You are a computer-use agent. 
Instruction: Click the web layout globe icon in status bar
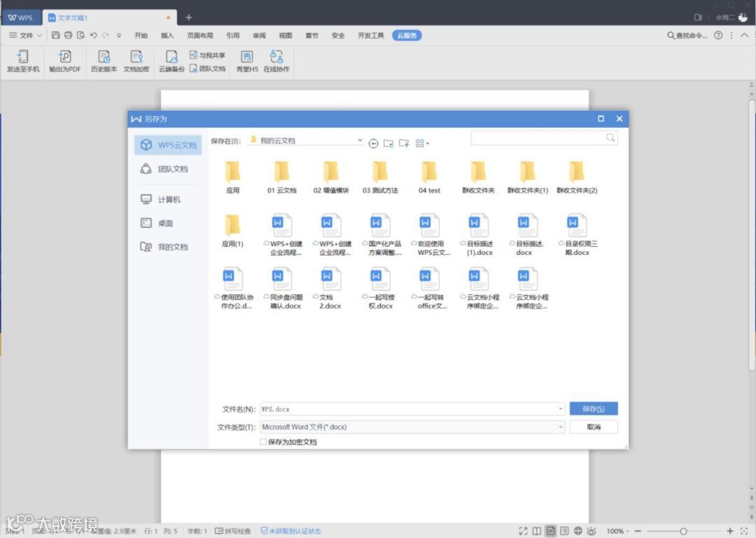point(577,531)
